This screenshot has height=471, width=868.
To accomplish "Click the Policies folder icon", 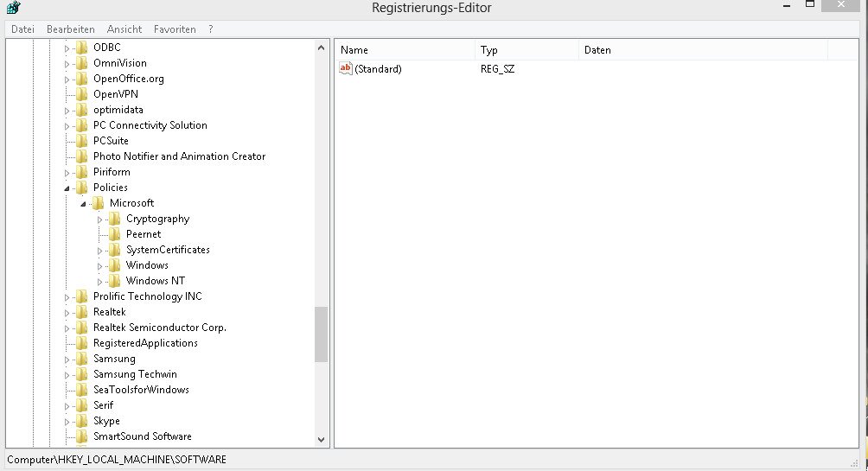I will 82,187.
